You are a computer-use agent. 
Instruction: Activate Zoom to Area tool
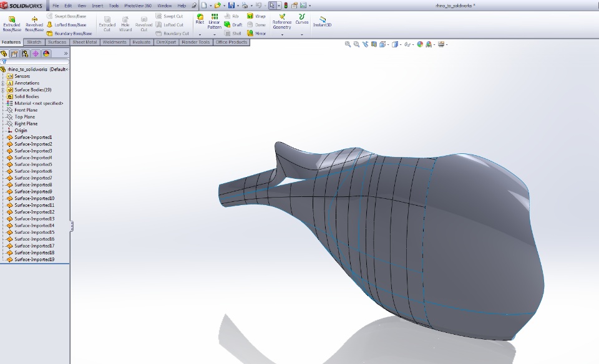(356, 44)
